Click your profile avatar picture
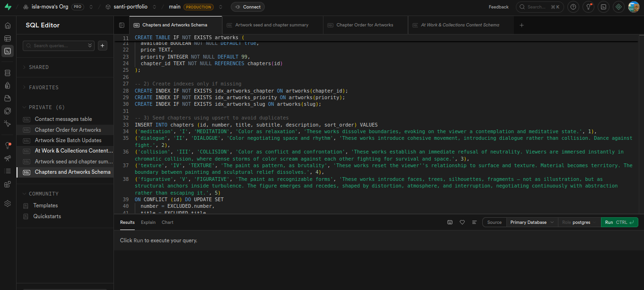 click(x=634, y=7)
